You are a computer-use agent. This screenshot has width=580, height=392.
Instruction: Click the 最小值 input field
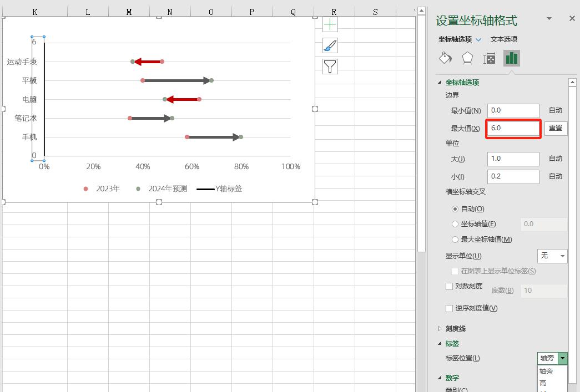click(x=513, y=110)
